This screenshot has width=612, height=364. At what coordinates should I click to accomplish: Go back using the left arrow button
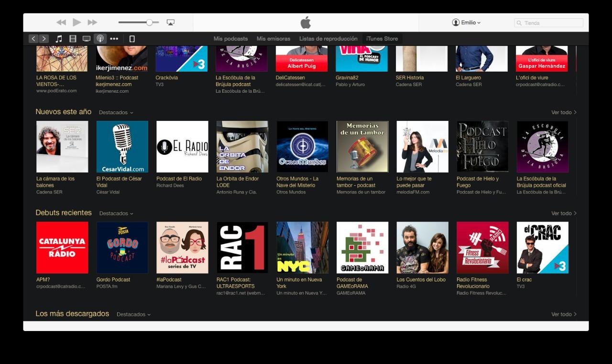point(33,39)
